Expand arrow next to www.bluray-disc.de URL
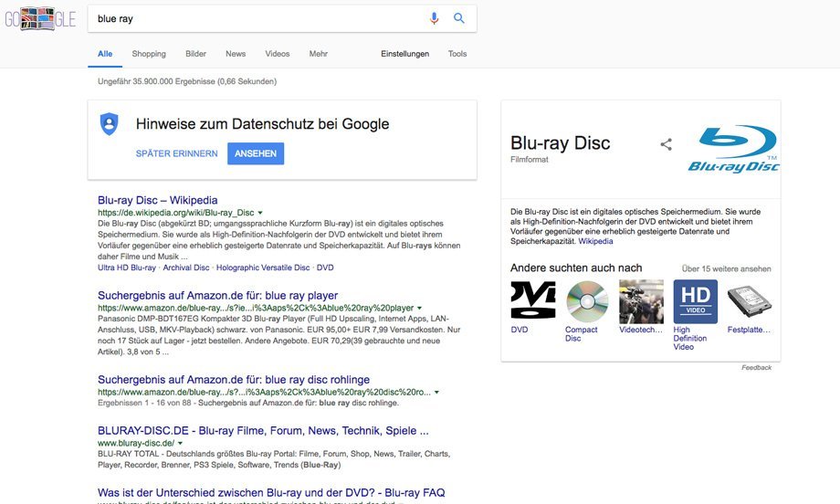 (180, 444)
